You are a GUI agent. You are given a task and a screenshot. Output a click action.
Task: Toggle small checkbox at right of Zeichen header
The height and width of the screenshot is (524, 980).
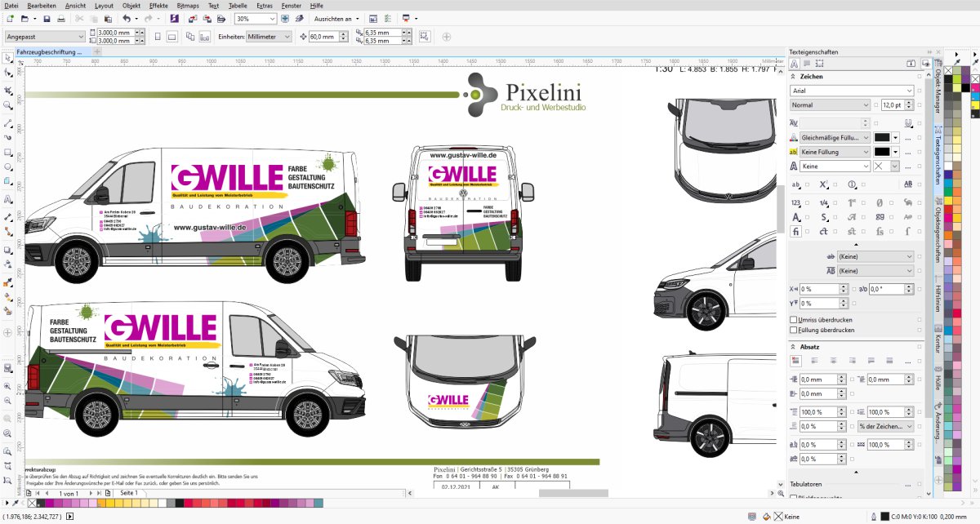(920, 77)
